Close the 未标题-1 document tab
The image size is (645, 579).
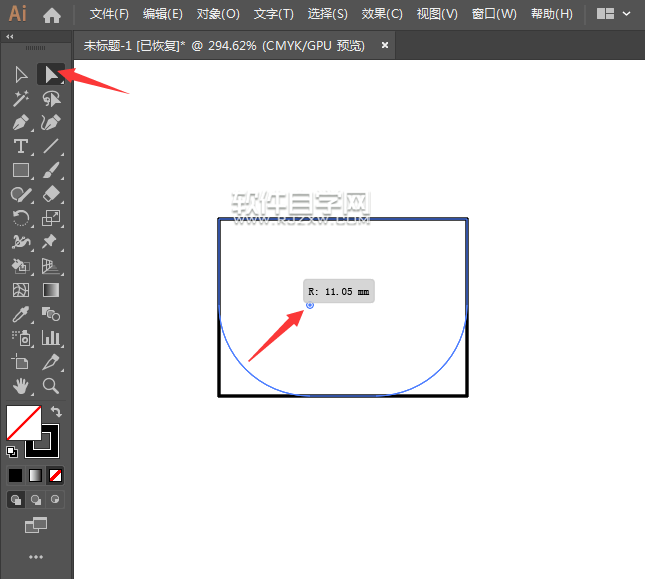tap(385, 45)
